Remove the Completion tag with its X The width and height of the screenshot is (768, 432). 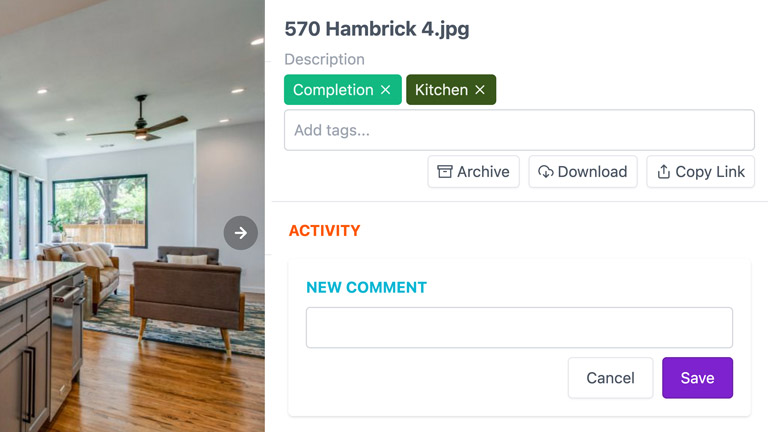point(385,90)
